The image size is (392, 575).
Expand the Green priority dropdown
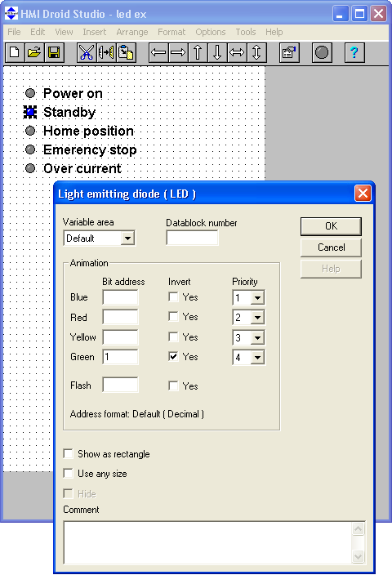click(258, 357)
